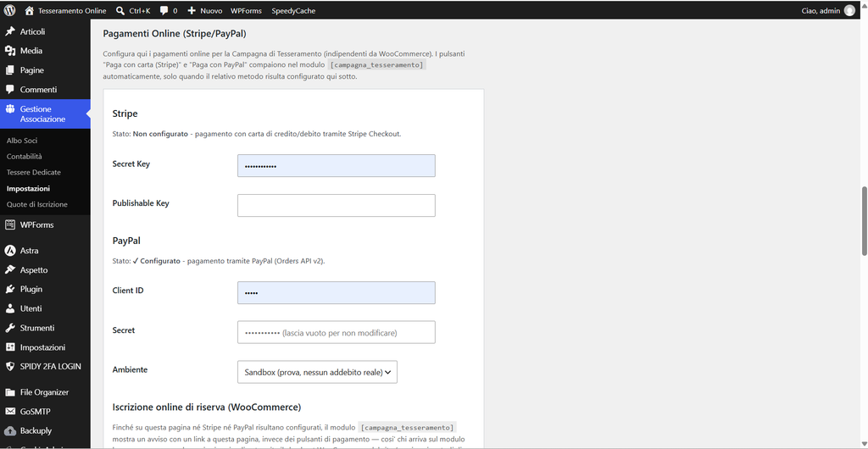Viewport: 868px width, 449px height.
Task: Focus the Stripe Secret Key field
Action: pos(336,166)
